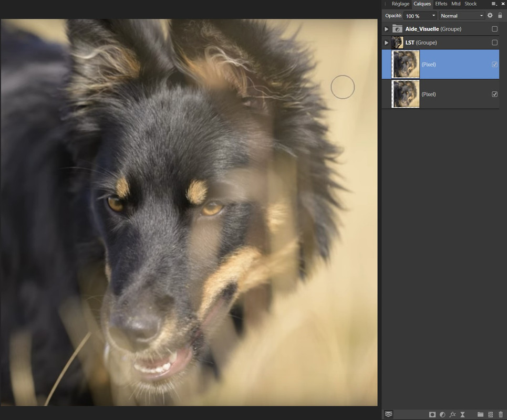The height and width of the screenshot is (420, 507).
Task: Open the Normal blend mode dropdown
Action: (462, 16)
